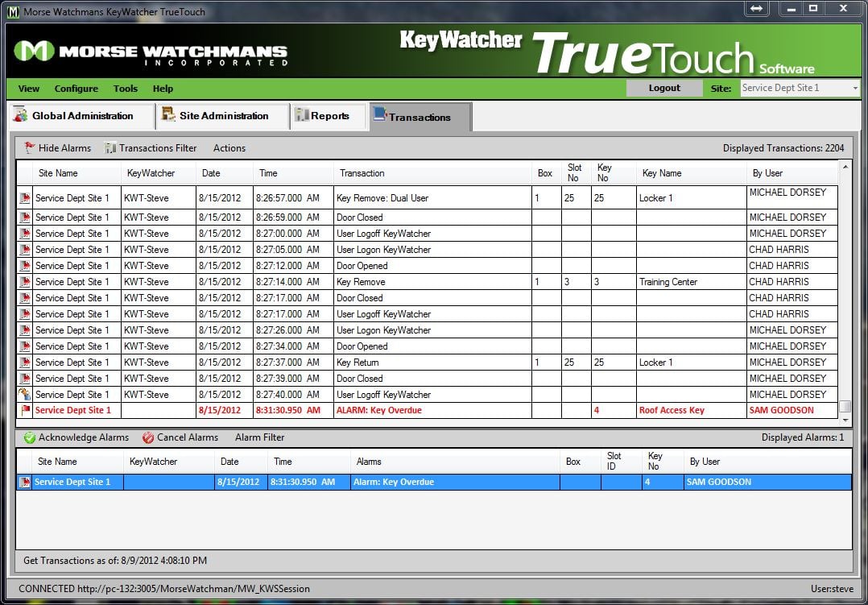Click the Alarms column header in alarm table
The width and height of the screenshot is (868, 605).
[455, 462]
